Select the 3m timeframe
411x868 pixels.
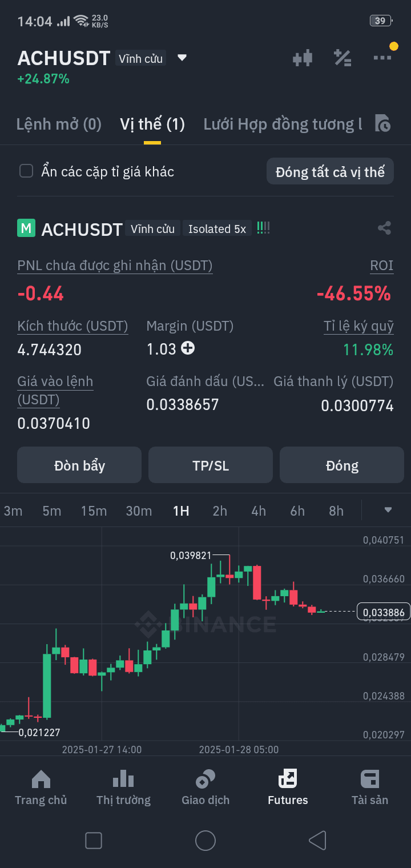(13, 511)
